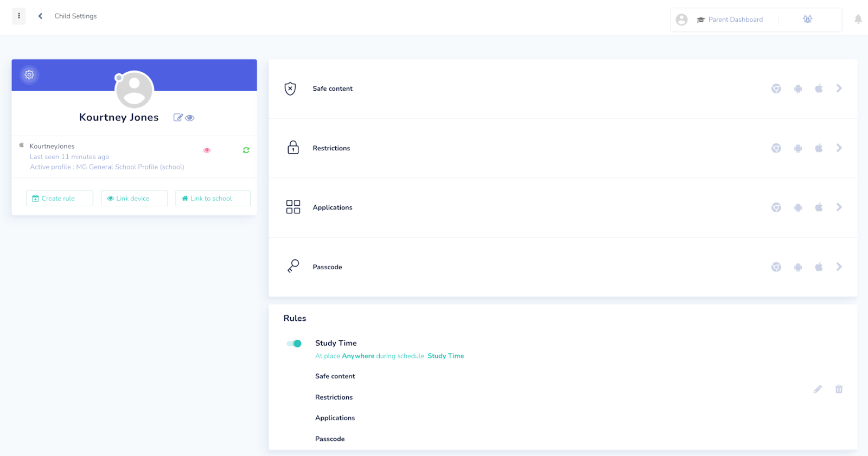Click the Chrome icon in Safe content row

coord(776,88)
